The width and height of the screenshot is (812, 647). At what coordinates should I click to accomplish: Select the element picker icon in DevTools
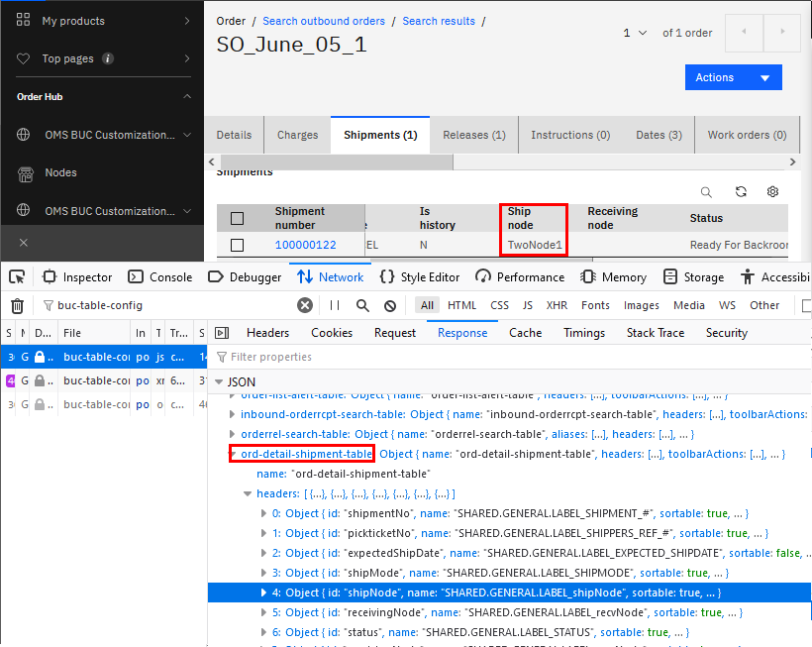point(17,276)
